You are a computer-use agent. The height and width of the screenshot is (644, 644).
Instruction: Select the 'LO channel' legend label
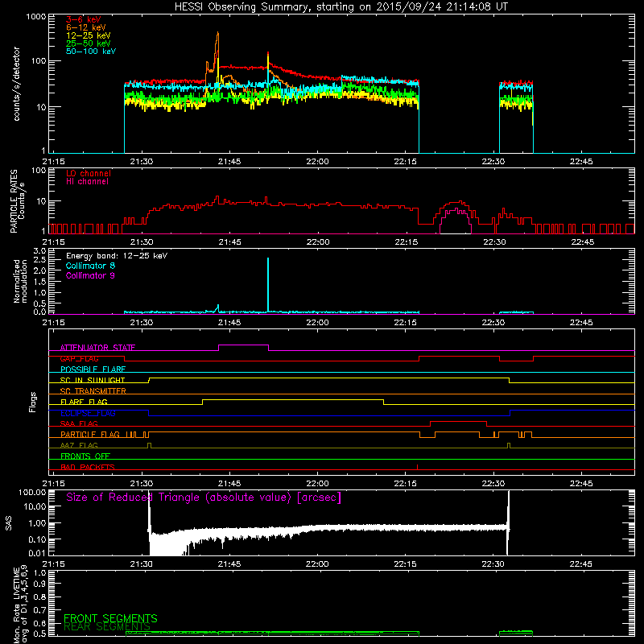tap(89, 173)
